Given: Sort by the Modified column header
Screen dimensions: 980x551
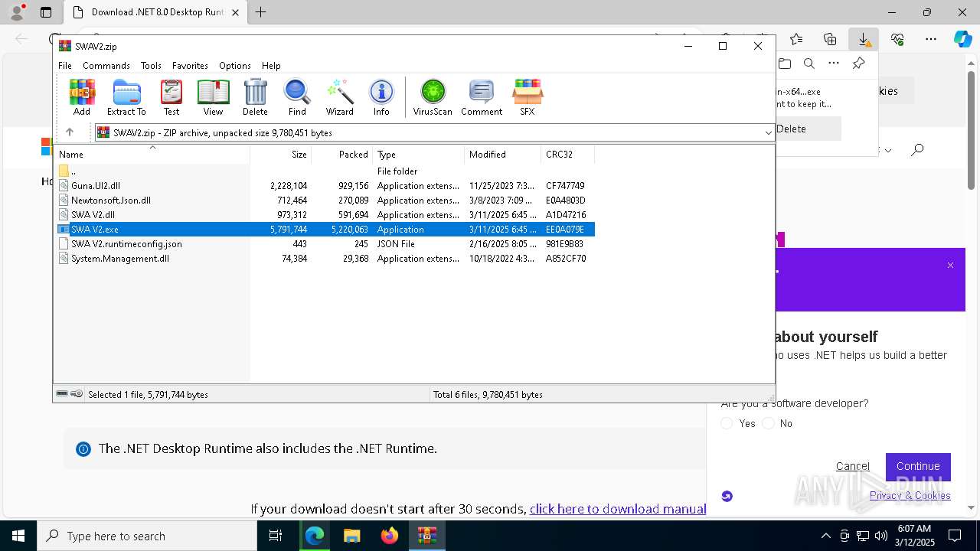Looking at the screenshot, I should click(503, 155).
